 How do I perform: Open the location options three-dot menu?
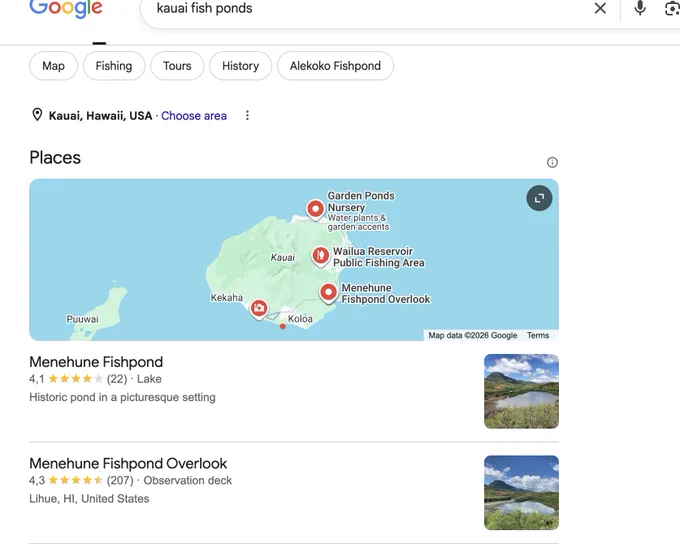[247, 115]
